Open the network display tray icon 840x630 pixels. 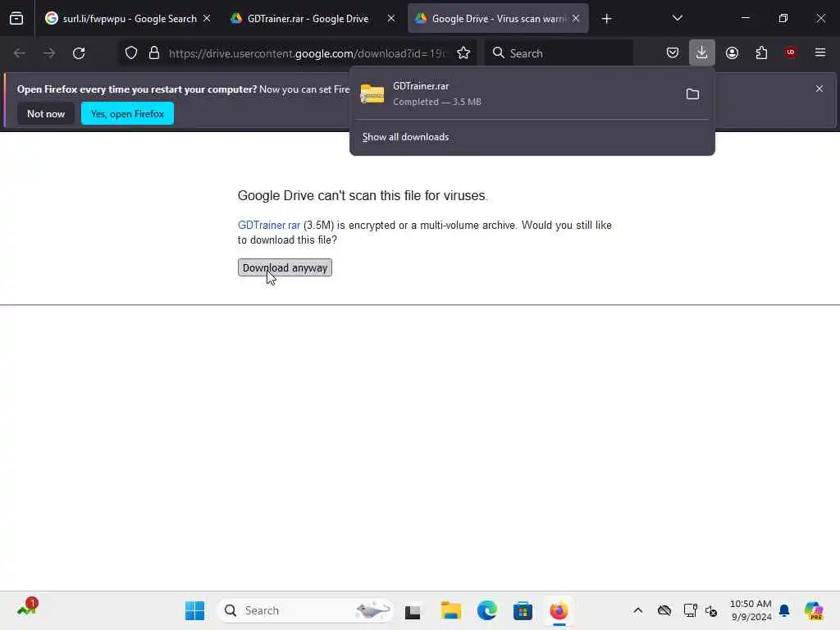tap(690, 610)
